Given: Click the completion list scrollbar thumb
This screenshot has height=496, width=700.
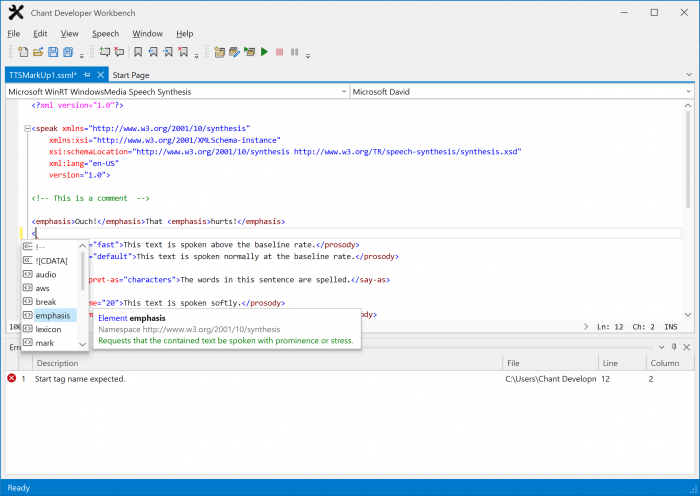Looking at the screenshot, I should point(82,271).
